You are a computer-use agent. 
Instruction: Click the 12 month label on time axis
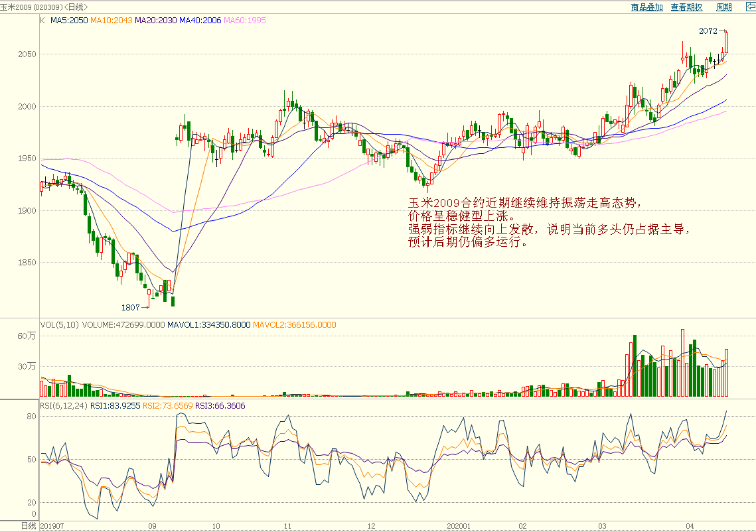371,526
